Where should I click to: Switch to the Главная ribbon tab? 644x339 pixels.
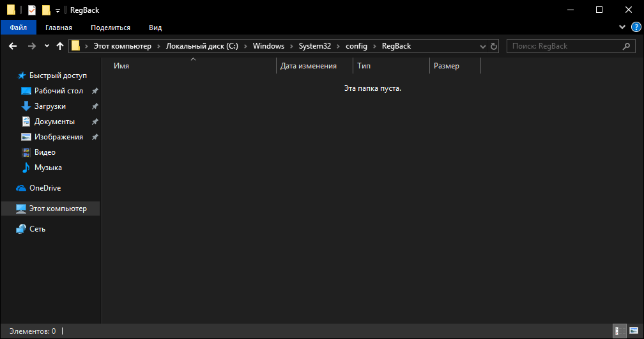(59, 28)
